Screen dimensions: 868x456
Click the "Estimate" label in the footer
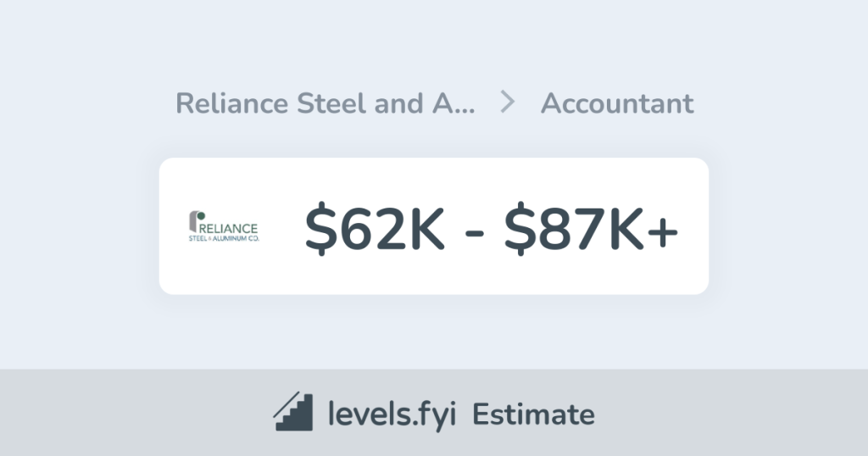533,414
